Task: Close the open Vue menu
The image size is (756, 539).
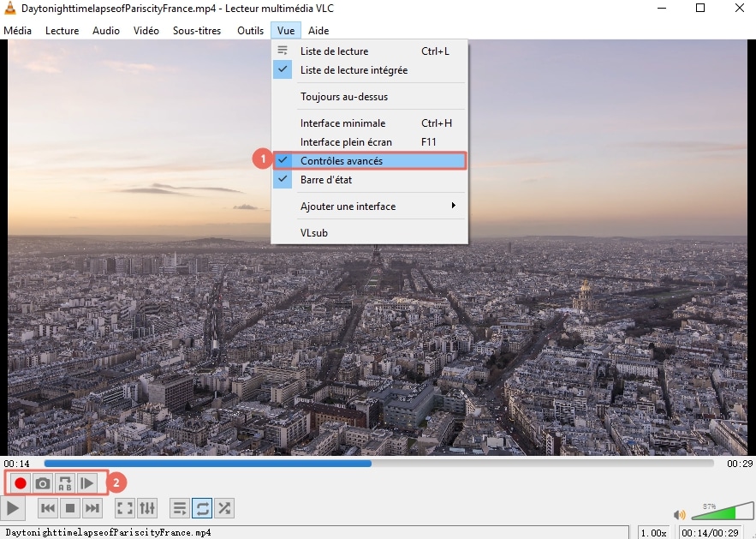Action: click(x=286, y=30)
